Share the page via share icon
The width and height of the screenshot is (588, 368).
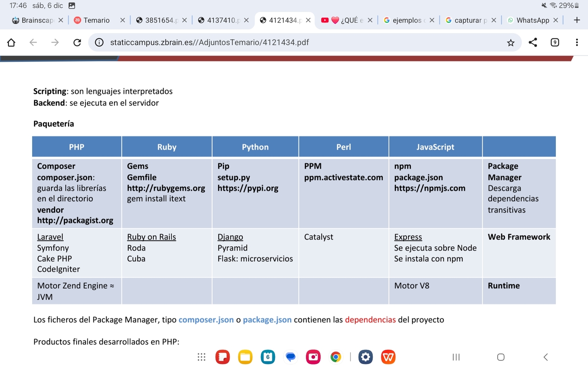[533, 42]
